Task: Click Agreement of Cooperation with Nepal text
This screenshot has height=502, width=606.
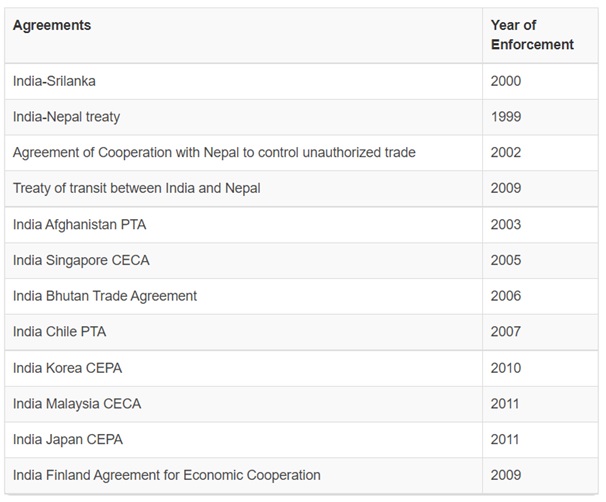Action: [x=214, y=153]
